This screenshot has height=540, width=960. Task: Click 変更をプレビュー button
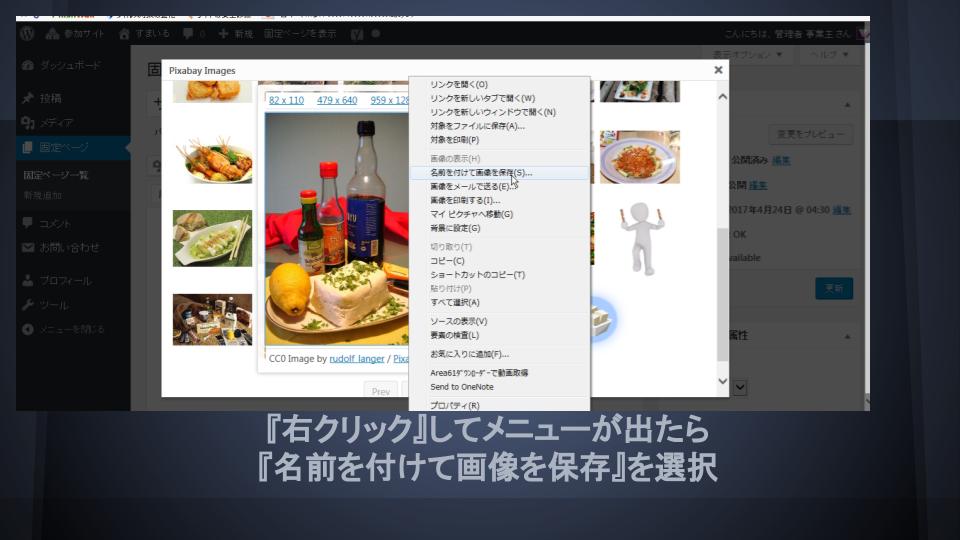(810, 135)
